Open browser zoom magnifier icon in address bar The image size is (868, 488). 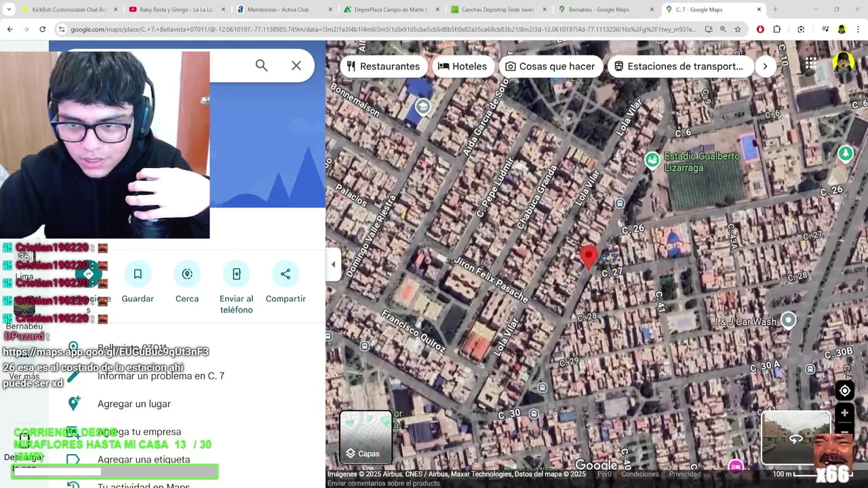[723, 29]
